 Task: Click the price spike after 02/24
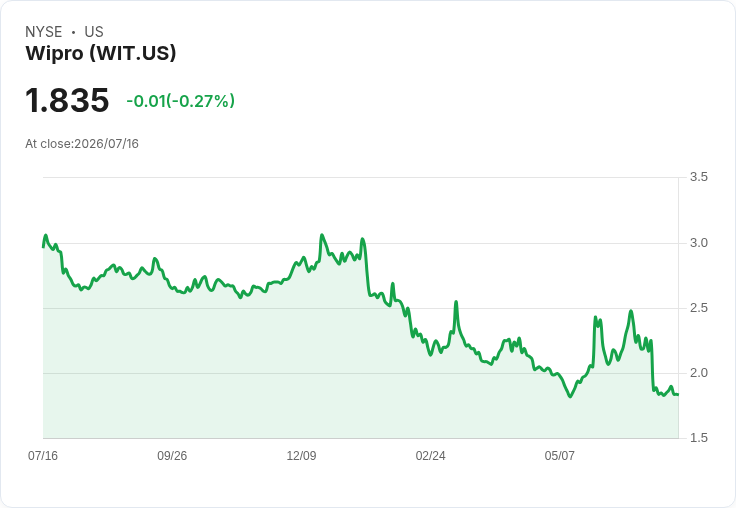click(456, 302)
